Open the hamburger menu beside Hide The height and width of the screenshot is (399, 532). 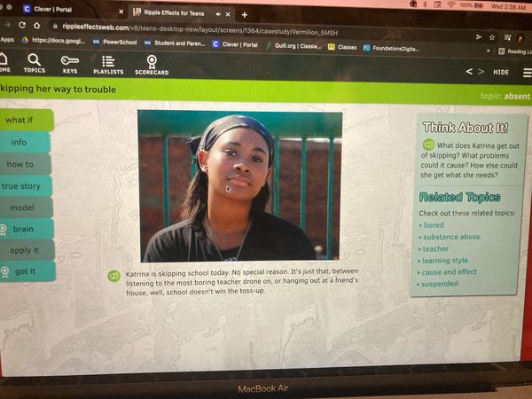525,73
